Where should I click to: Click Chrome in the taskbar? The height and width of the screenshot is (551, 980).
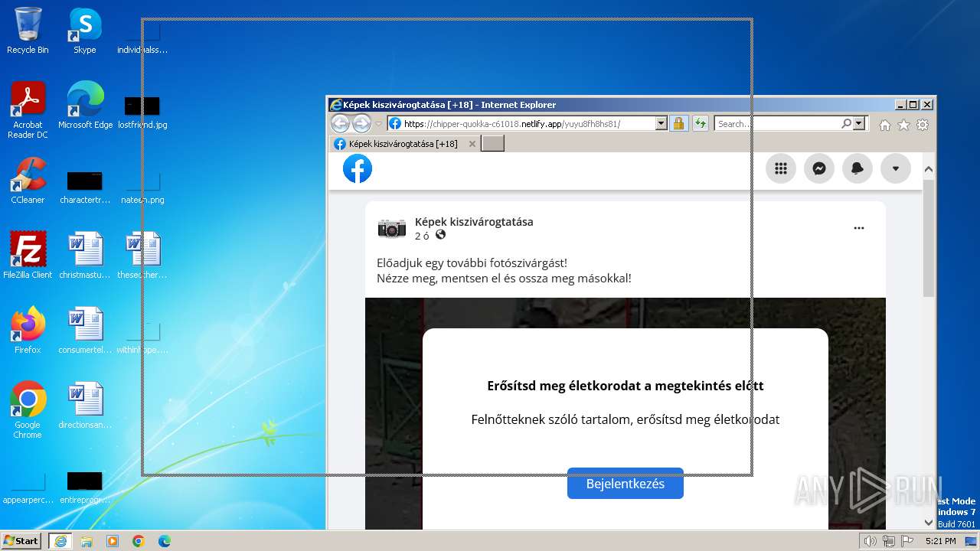pyautogui.click(x=139, y=541)
